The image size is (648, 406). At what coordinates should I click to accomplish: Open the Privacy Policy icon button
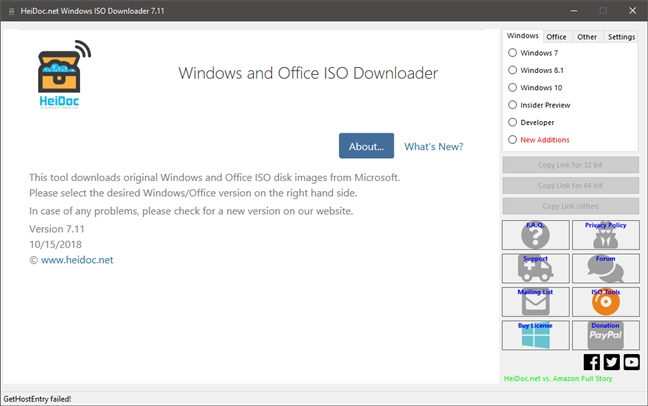tap(605, 235)
